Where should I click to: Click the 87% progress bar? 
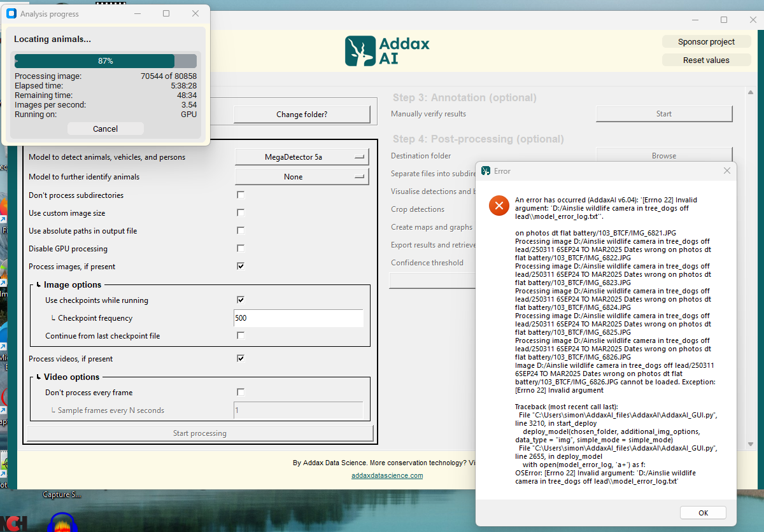point(106,61)
